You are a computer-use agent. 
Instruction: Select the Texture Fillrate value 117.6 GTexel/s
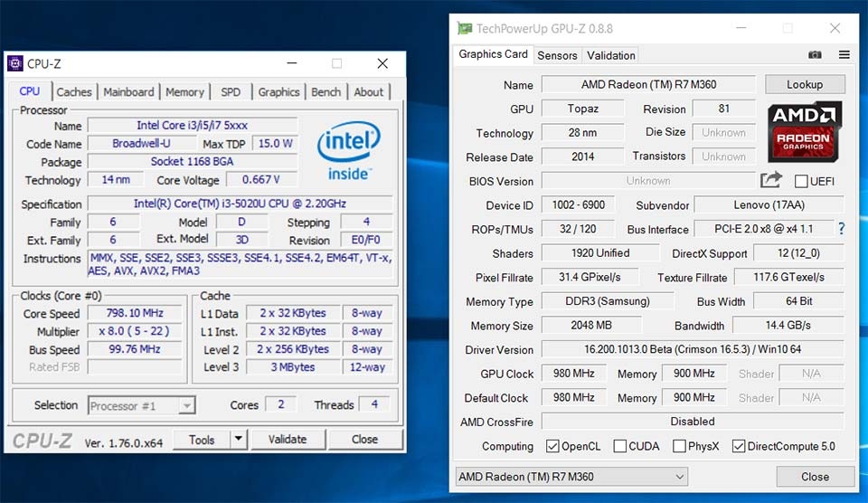click(788, 277)
